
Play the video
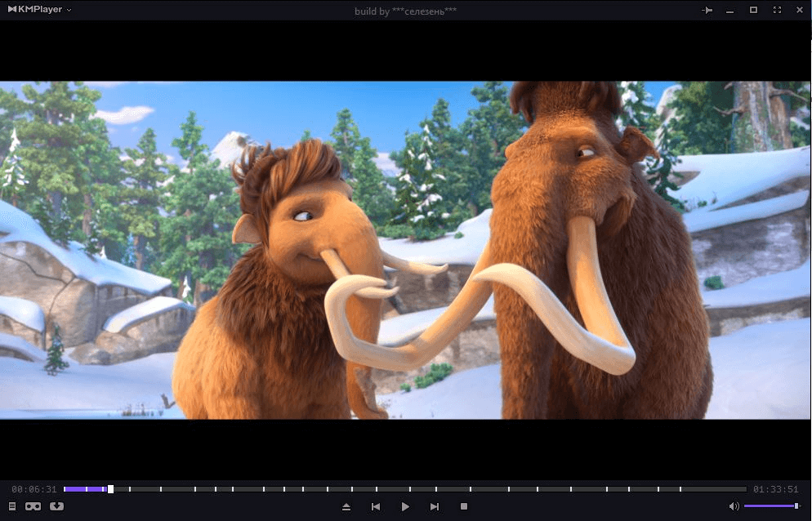(405, 506)
